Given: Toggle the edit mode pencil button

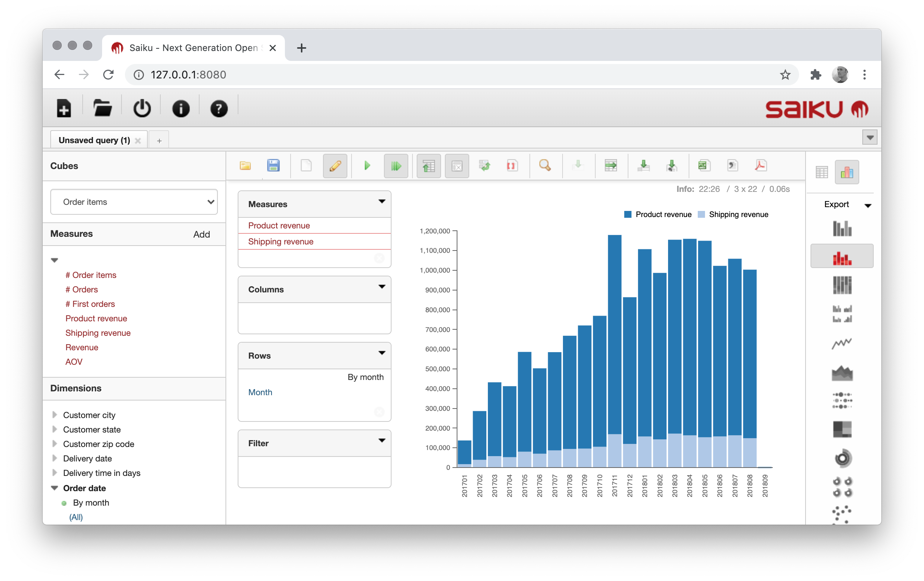Looking at the screenshot, I should point(335,166).
